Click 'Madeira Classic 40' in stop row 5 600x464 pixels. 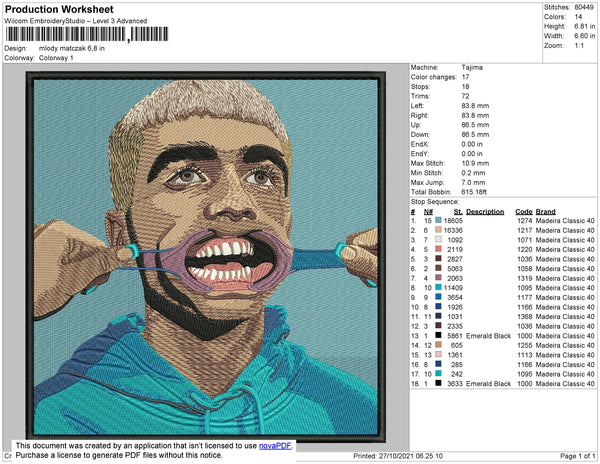pyautogui.click(x=565, y=259)
